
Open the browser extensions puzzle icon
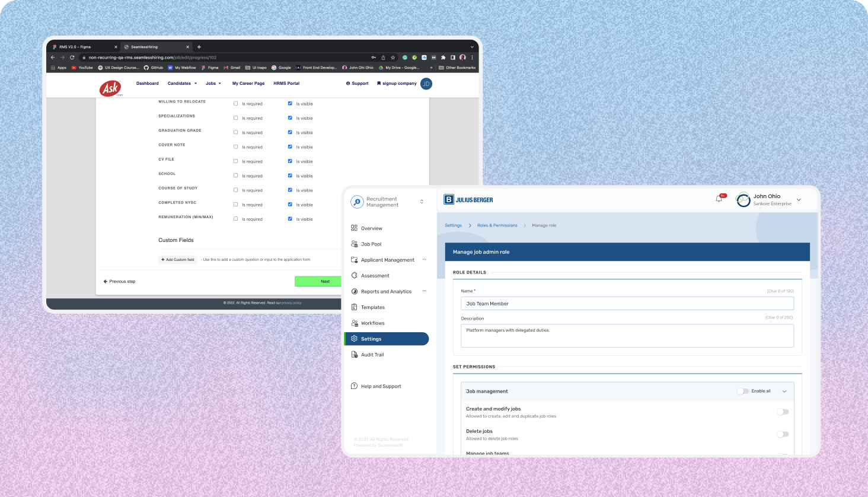click(443, 58)
